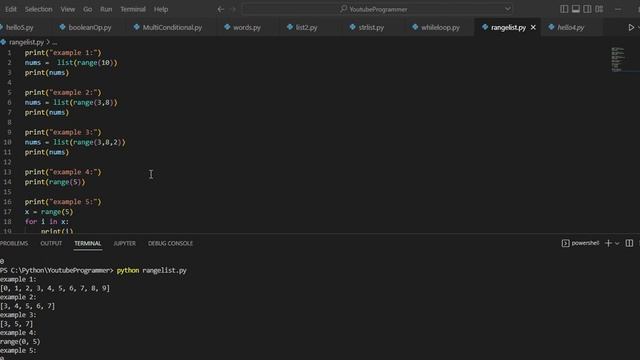Click code line nums = list(range(3,8,2))
Viewport: 640px width, 360px height.
pyautogui.click(x=75, y=142)
